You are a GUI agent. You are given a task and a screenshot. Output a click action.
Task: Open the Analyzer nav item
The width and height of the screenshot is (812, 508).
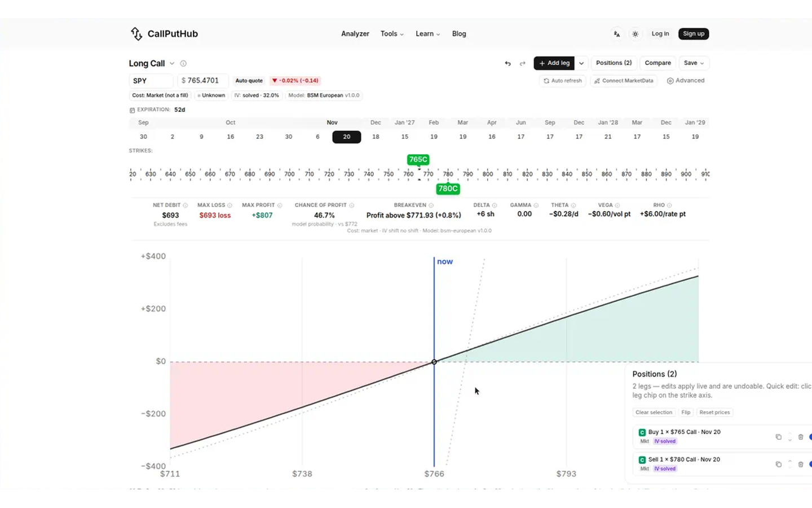tap(355, 34)
